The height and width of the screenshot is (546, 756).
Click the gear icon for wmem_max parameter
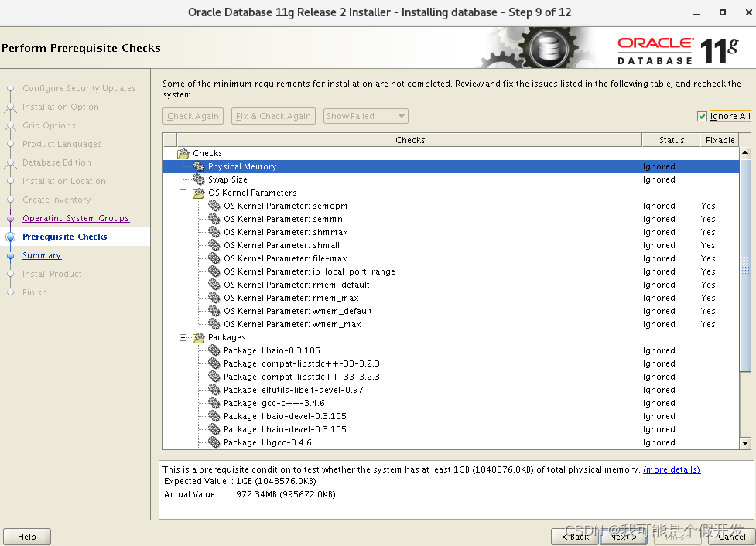click(214, 324)
